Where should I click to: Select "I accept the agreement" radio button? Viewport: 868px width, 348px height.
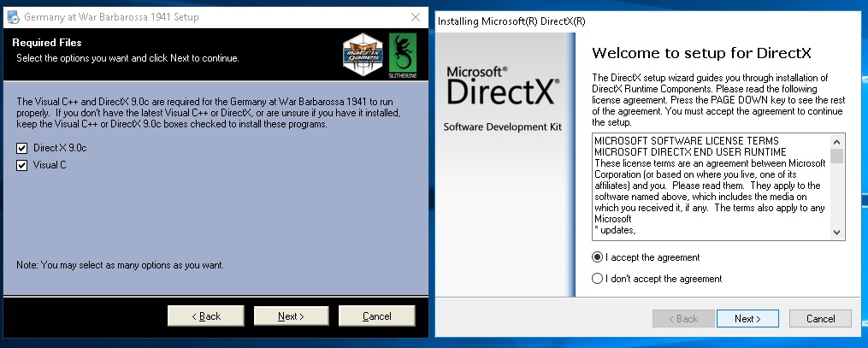pyautogui.click(x=597, y=257)
